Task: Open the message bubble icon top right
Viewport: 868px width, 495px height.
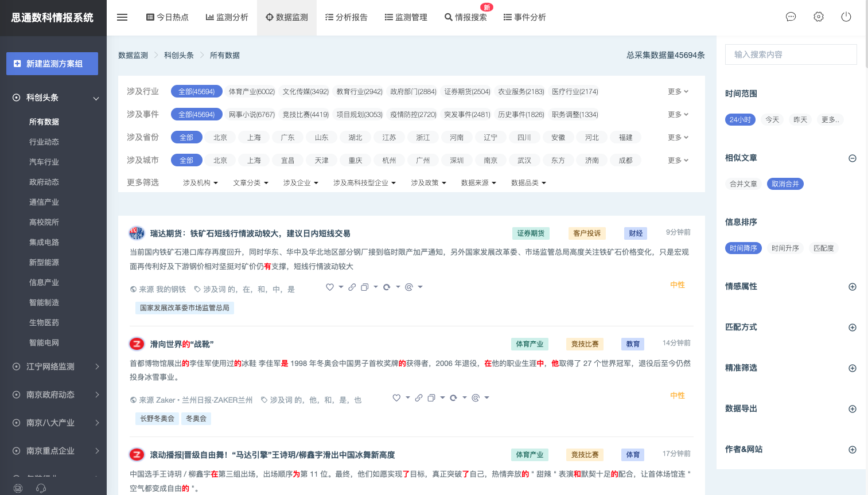Action: (x=791, y=17)
